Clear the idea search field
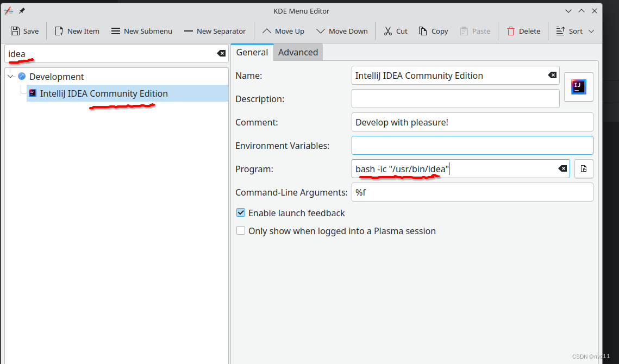Image resolution: width=619 pixels, height=364 pixels. pyautogui.click(x=222, y=53)
